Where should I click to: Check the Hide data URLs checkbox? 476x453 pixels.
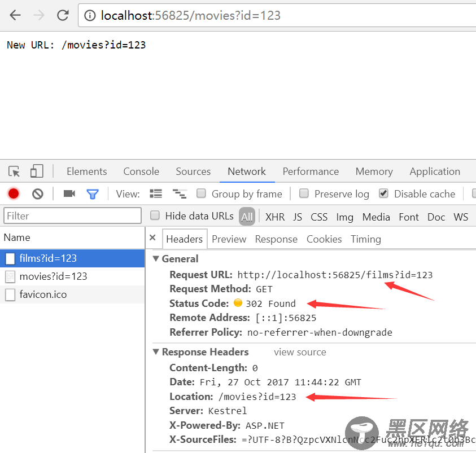(155, 215)
